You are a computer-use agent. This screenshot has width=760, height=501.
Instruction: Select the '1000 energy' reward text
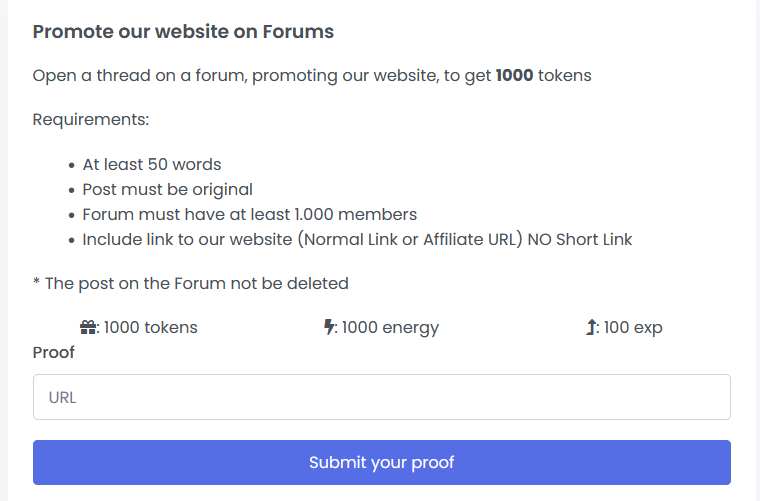[x=390, y=327]
